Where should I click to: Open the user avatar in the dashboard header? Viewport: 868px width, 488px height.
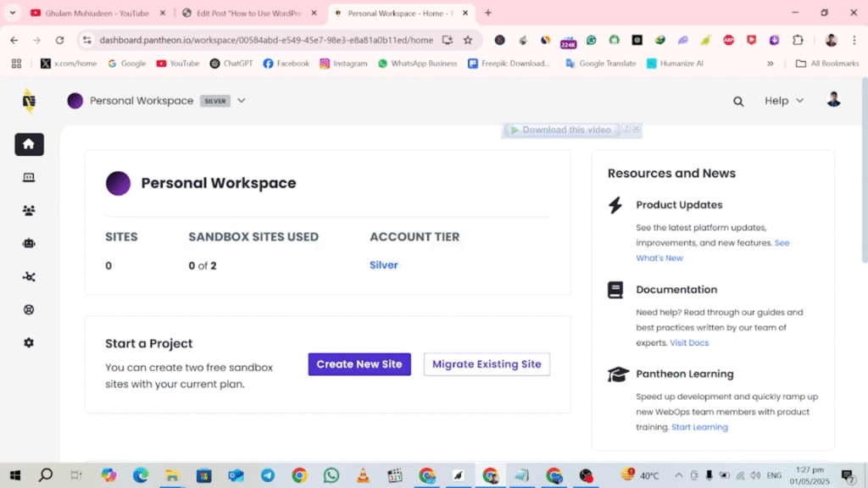click(x=834, y=100)
